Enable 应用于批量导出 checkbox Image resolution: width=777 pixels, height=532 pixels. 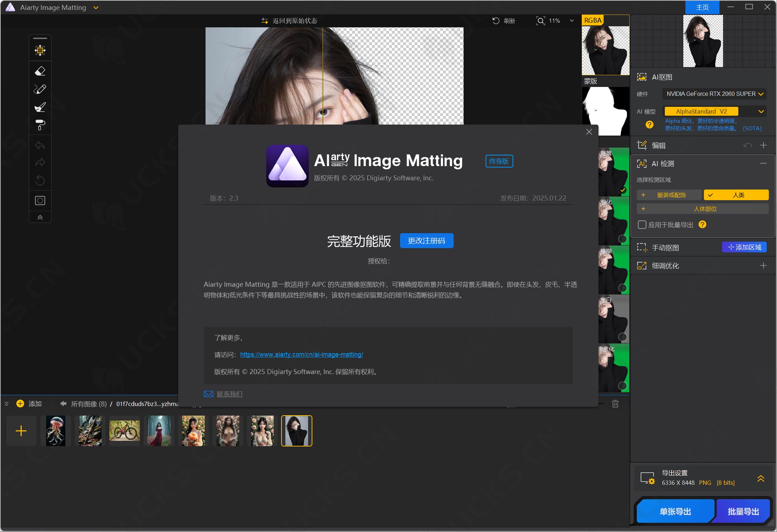pos(642,225)
